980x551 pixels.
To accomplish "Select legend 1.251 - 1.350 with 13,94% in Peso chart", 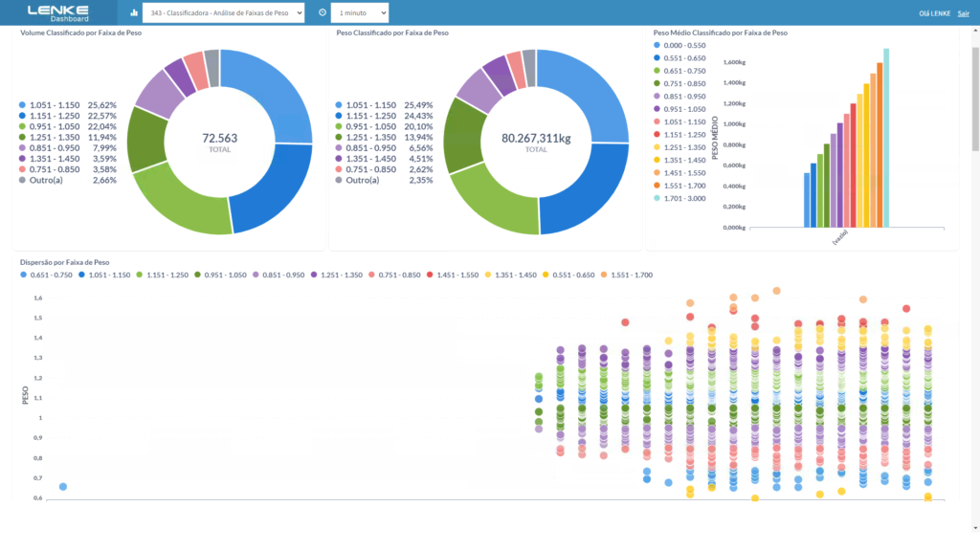I will (384, 137).
